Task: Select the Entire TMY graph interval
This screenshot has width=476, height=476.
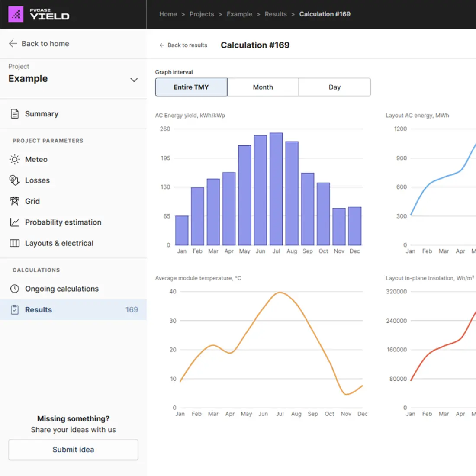Action: 191,87
